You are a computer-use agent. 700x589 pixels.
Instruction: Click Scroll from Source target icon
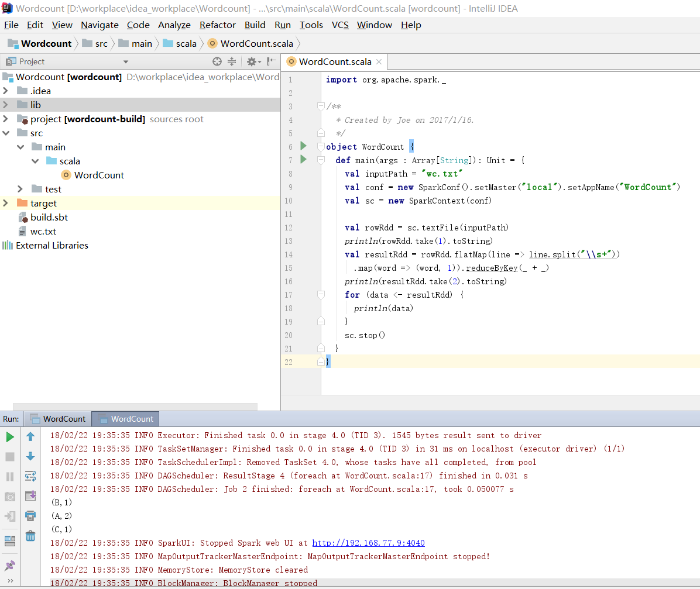217,61
